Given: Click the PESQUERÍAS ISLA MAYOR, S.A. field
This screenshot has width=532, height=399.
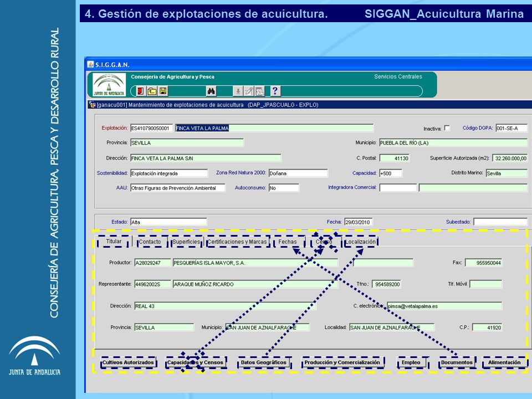Looking at the screenshot, I should pyautogui.click(x=255, y=263).
